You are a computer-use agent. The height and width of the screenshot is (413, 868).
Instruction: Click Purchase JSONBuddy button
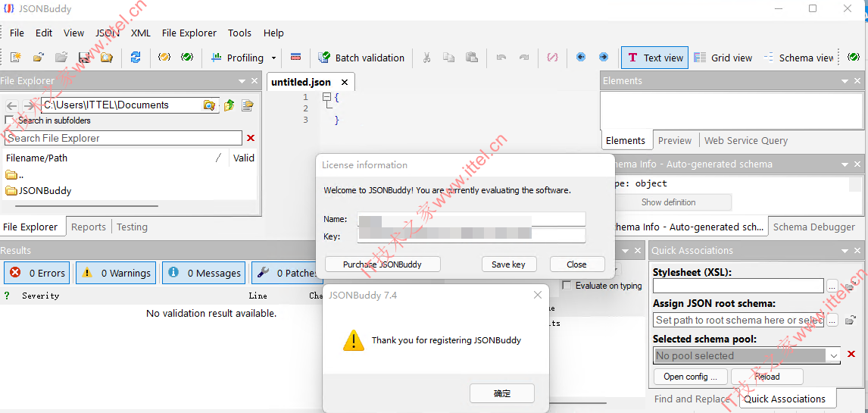click(x=382, y=264)
